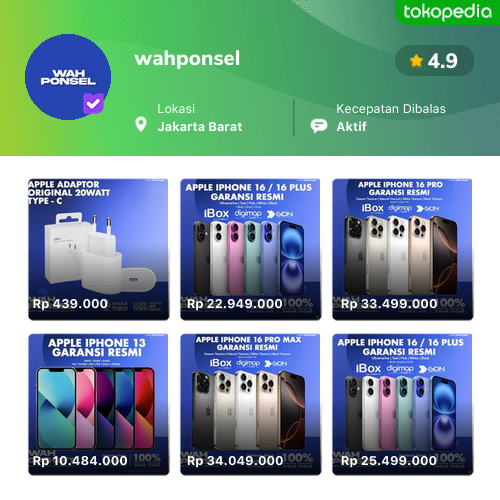500x500 pixels.
Task: Click the Rp 34.049.000 price label
Action: tap(235, 461)
